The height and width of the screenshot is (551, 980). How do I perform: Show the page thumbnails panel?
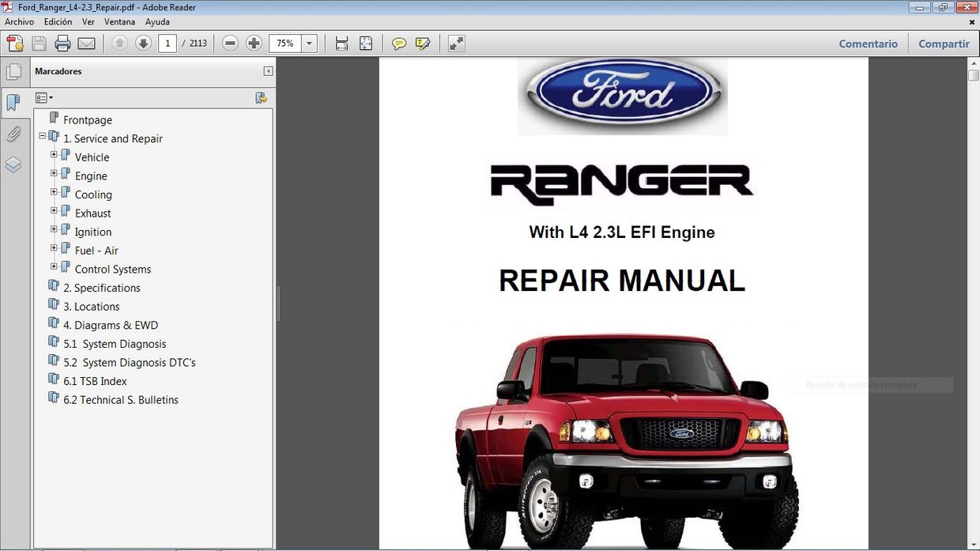(x=13, y=73)
